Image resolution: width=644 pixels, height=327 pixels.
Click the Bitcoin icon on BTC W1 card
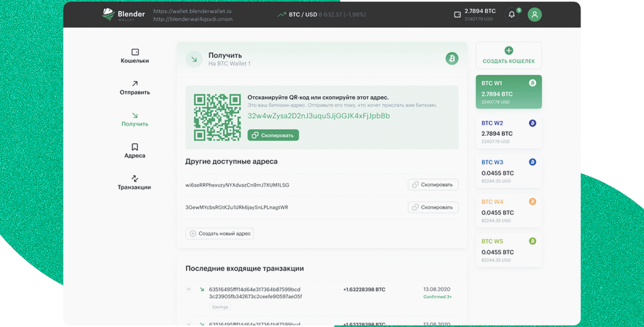532,83
